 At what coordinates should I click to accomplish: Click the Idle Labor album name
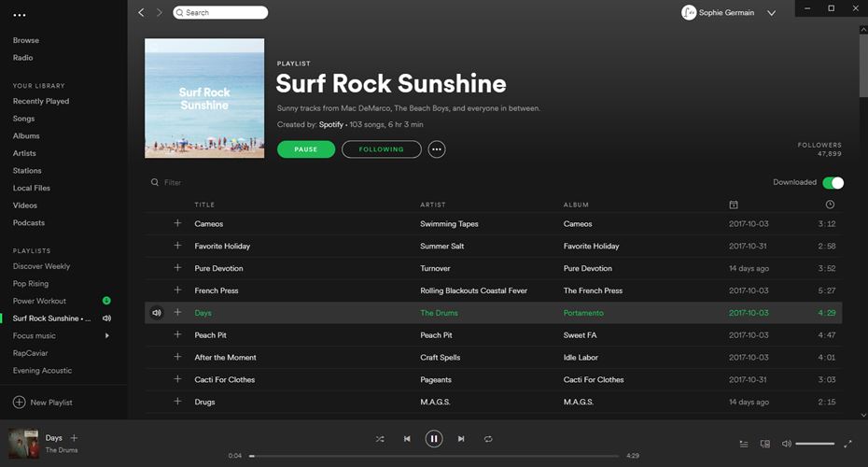pyautogui.click(x=581, y=358)
